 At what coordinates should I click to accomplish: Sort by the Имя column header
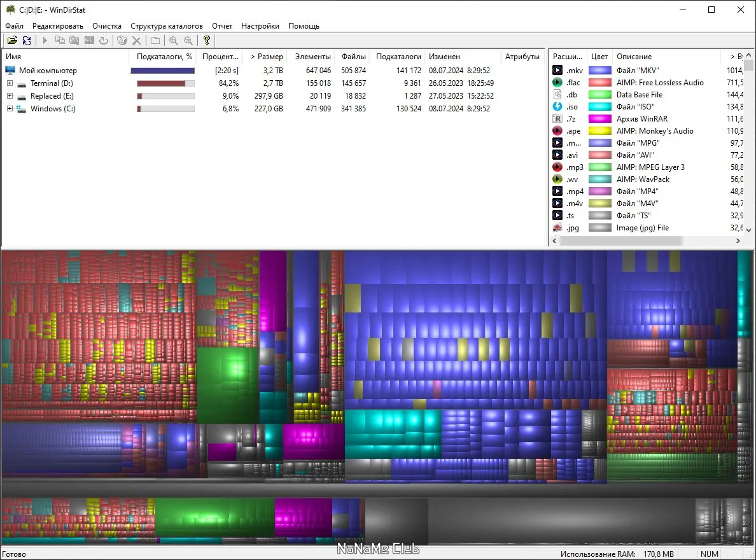coord(65,57)
